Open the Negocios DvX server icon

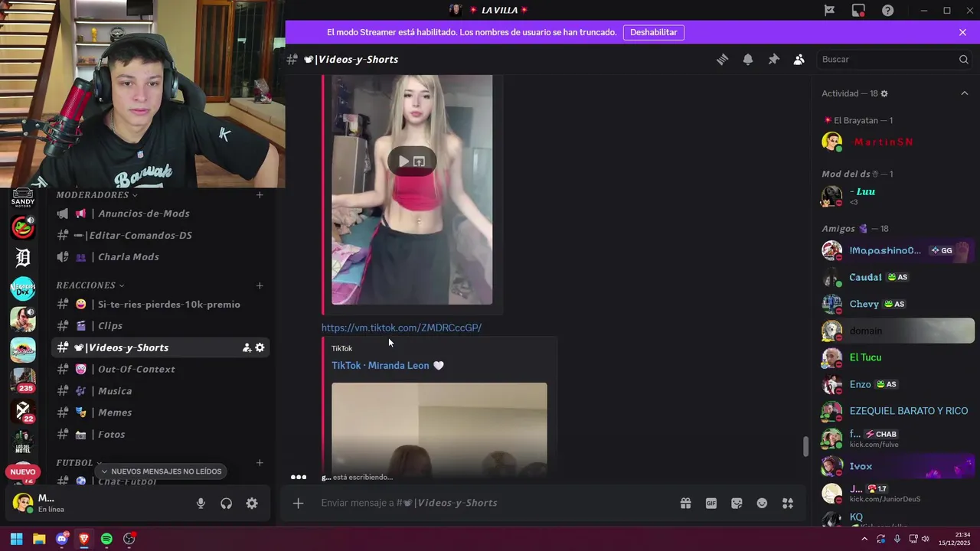coord(23,289)
